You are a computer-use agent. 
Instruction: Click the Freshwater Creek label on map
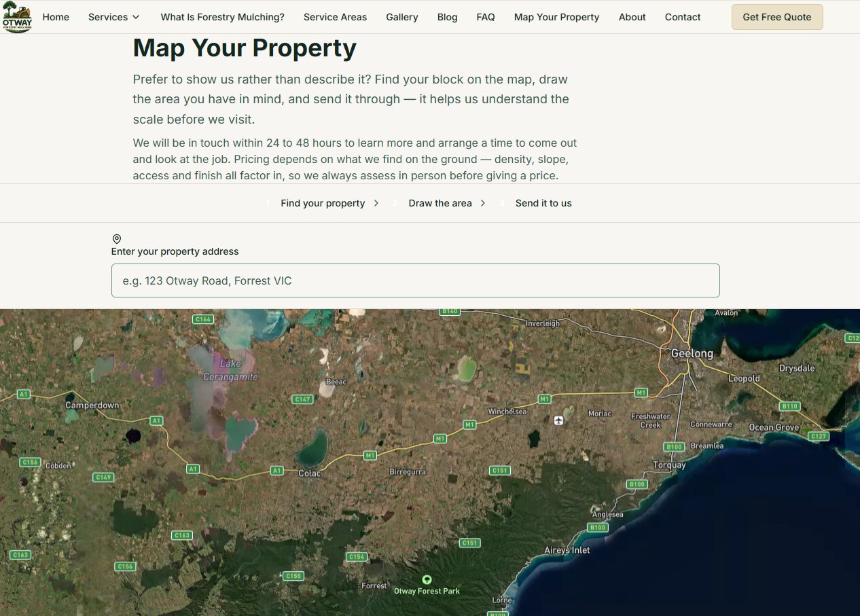click(651, 420)
